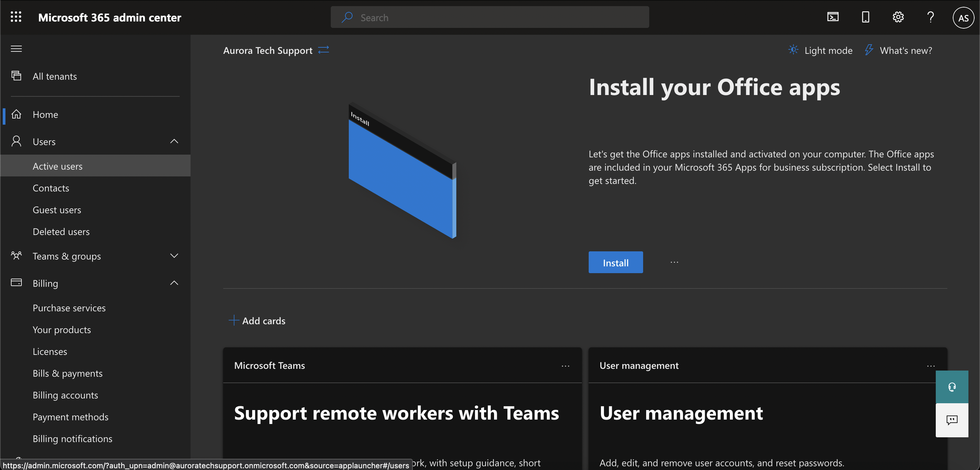Open more options on Install Office card

click(674, 262)
